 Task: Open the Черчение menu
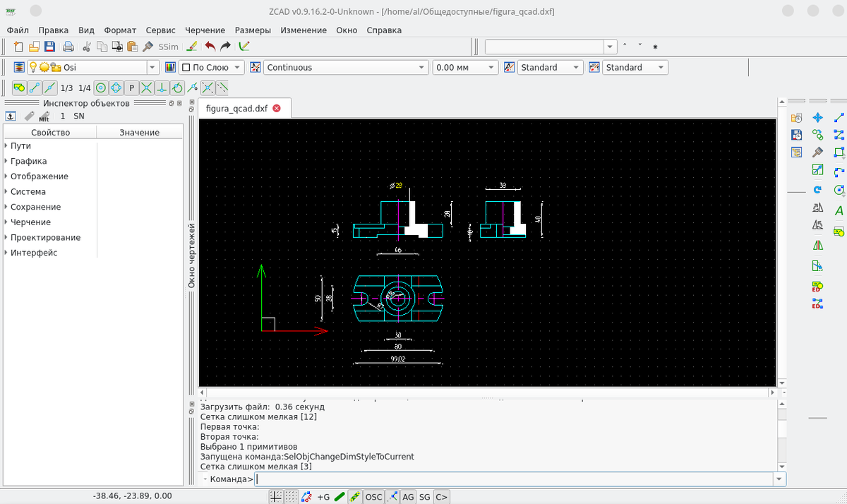(205, 30)
